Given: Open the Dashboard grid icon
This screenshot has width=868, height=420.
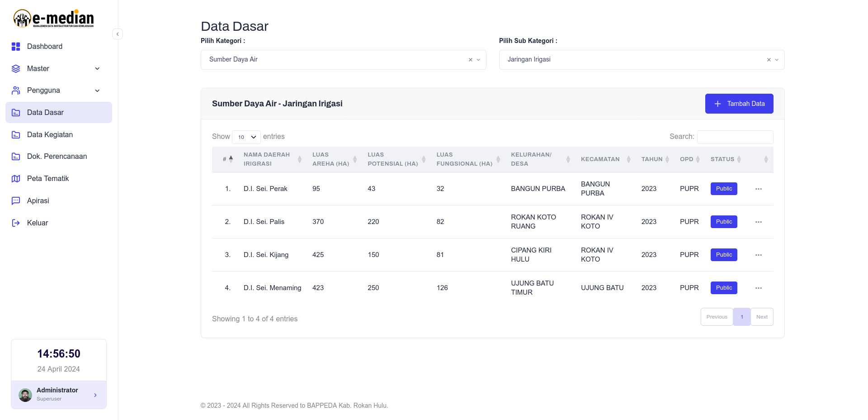Looking at the screenshot, I should pos(16,47).
